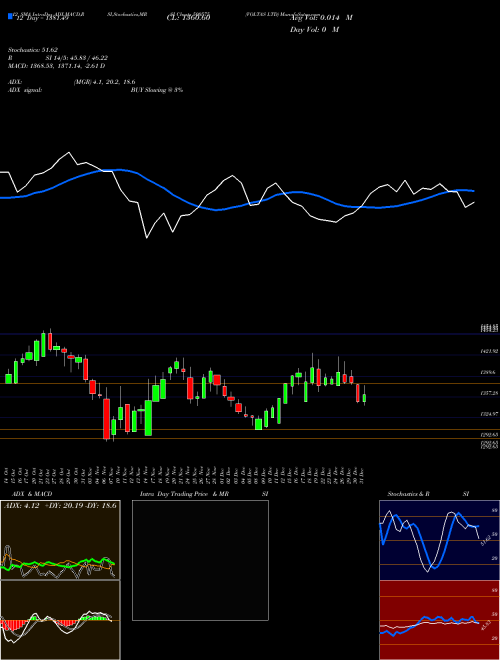Open the red-background RSI panel

pos(439,620)
